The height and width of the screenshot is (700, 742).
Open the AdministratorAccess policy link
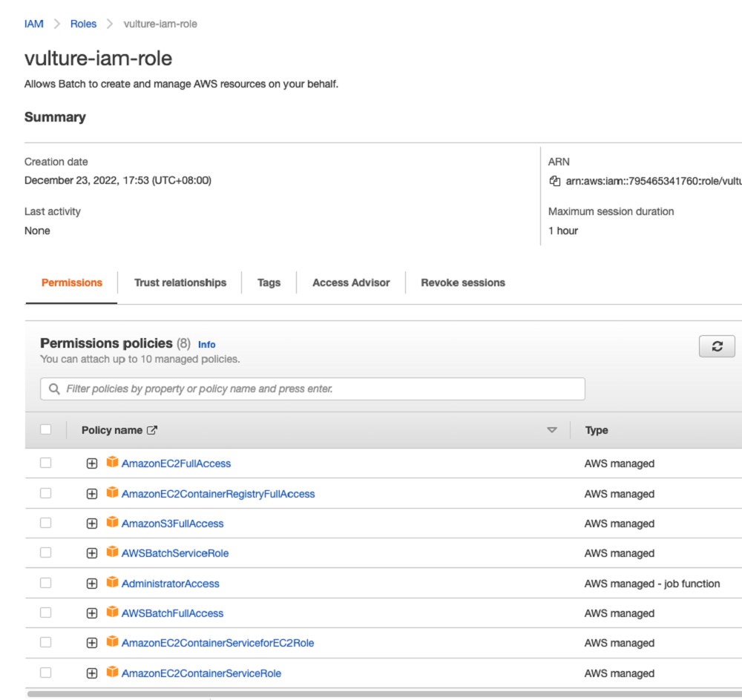pos(171,584)
